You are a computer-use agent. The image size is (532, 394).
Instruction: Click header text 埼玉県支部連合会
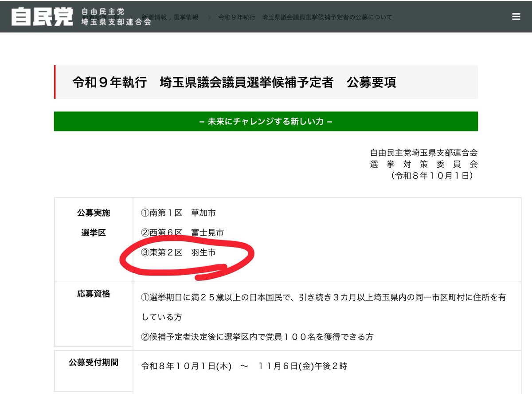(116, 21)
